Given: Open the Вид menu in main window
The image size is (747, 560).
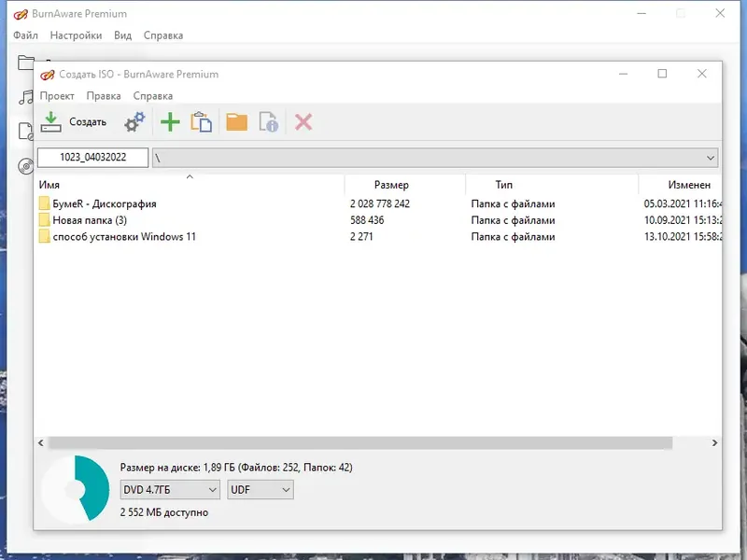Looking at the screenshot, I should (123, 35).
